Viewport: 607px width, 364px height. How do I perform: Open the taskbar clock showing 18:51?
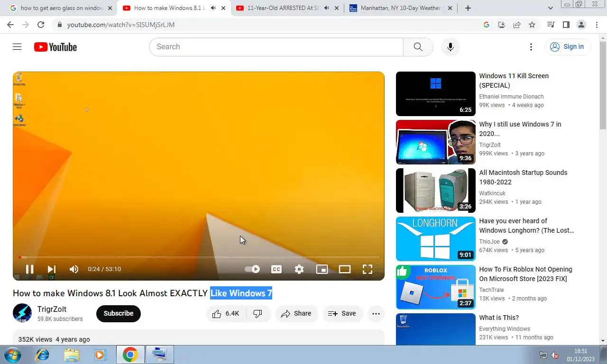[581, 355]
